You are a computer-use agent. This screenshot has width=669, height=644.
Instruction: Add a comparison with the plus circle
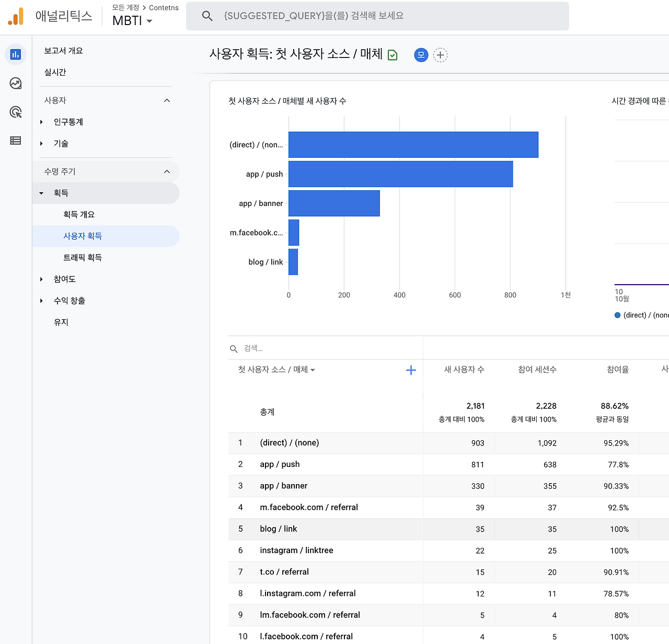coord(441,55)
